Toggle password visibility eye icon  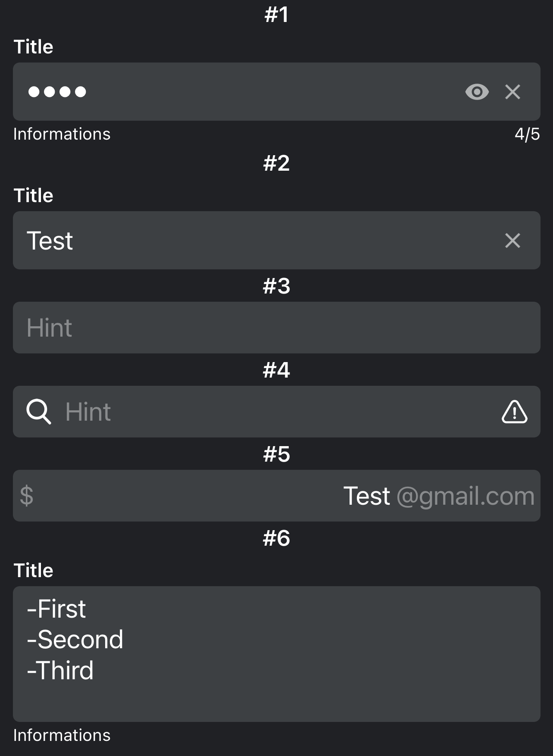click(x=477, y=92)
